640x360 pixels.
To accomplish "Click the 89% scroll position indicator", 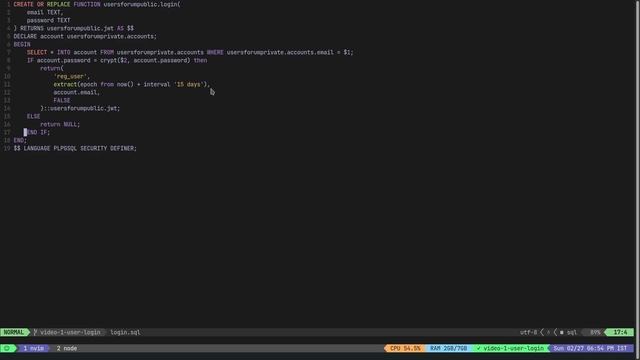I will 595,332.
